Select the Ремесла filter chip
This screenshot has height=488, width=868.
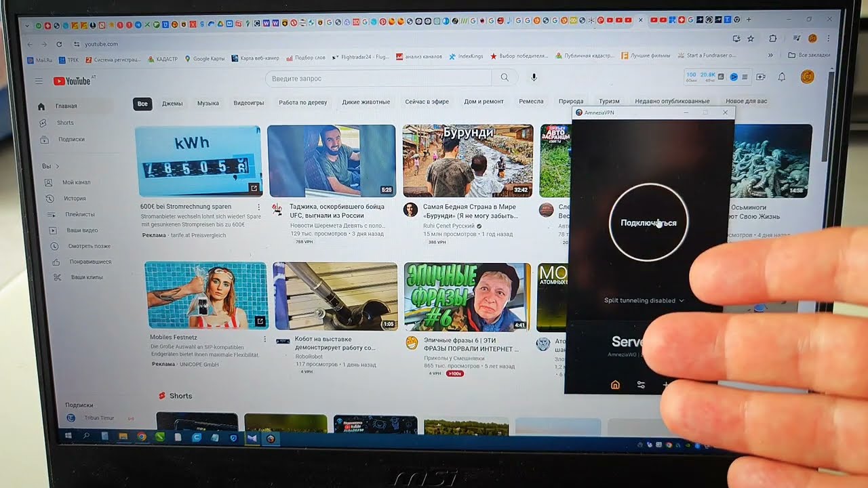(x=531, y=102)
